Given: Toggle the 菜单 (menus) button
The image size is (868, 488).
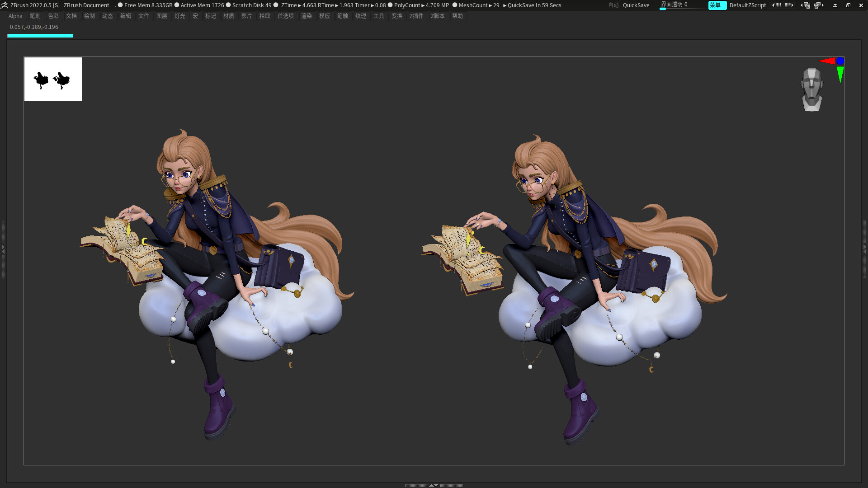Looking at the screenshot, I should pyautogui.click(x=717, y=5).
